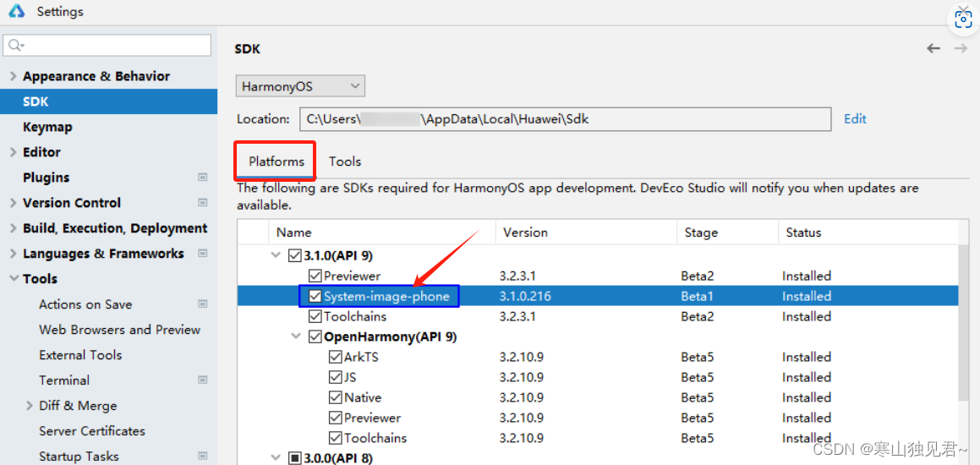This screenshot has width=980, height=465.
Task: Click the project-level icon beside Plugins
Action: (x=202, y=178)
